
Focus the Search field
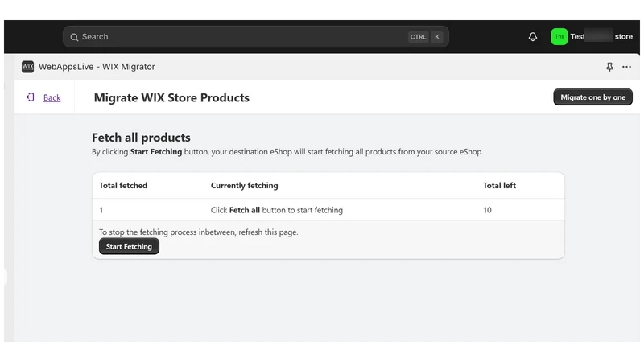[255, 37]
